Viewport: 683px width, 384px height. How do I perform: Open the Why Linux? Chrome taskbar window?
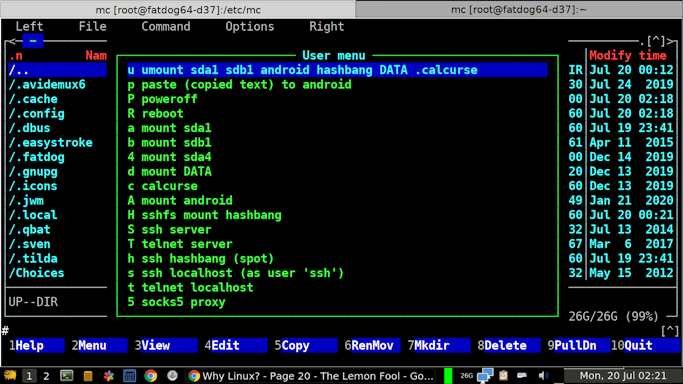tap(311, 376)
